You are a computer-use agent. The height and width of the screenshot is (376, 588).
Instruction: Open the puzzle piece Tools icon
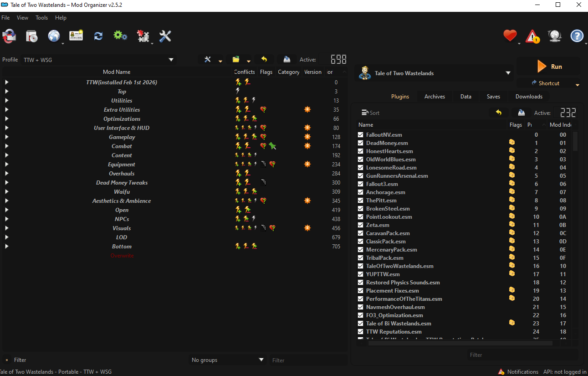pyautogui.click(x=143, y=36)
